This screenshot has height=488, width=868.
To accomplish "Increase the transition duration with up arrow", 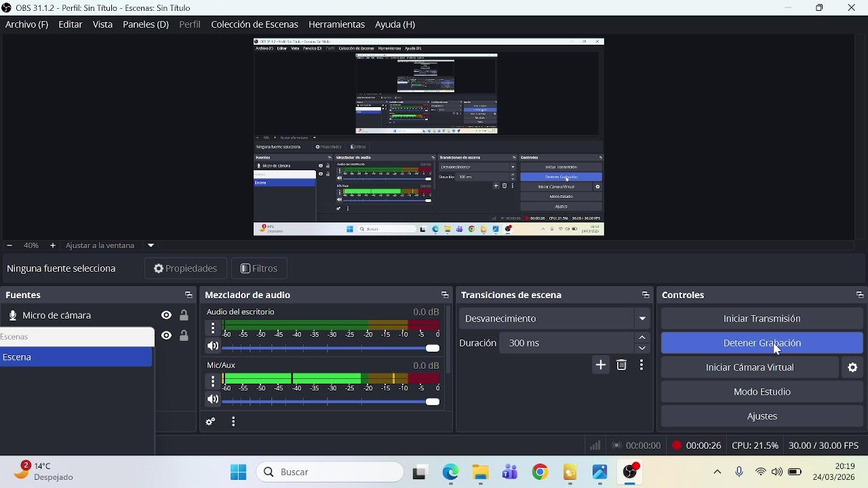I will 642,338.
